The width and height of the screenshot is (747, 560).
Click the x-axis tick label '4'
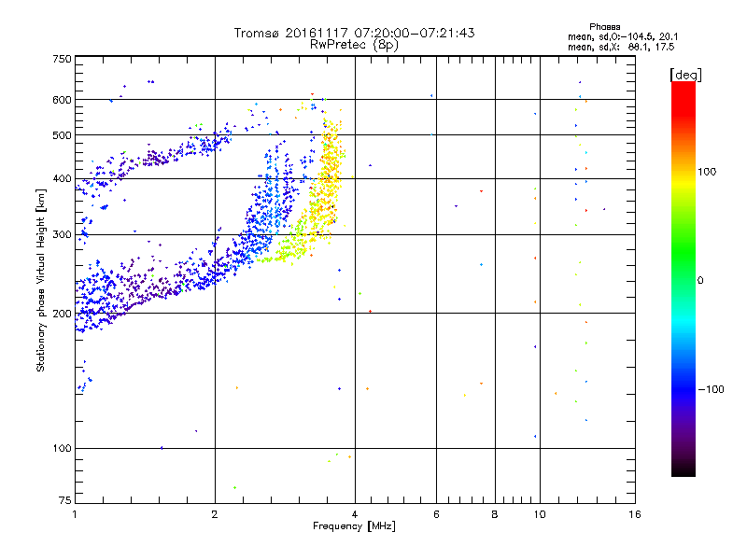point(355,514)
